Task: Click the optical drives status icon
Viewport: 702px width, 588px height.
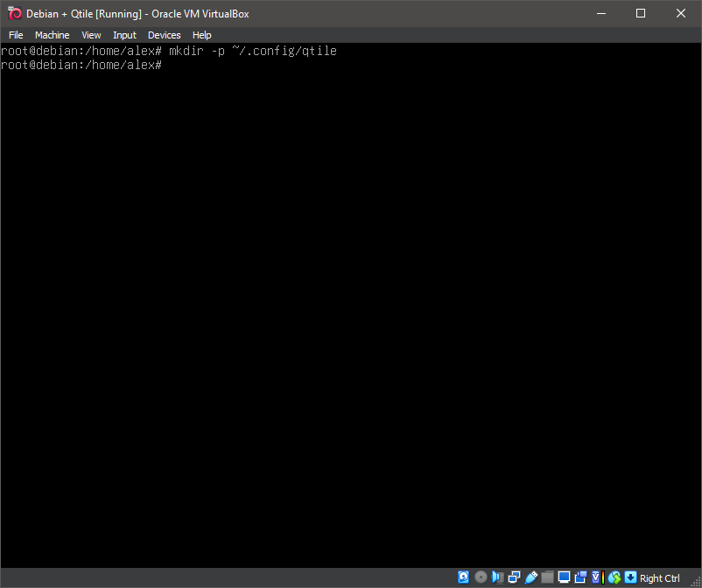Action: (481, 577)
